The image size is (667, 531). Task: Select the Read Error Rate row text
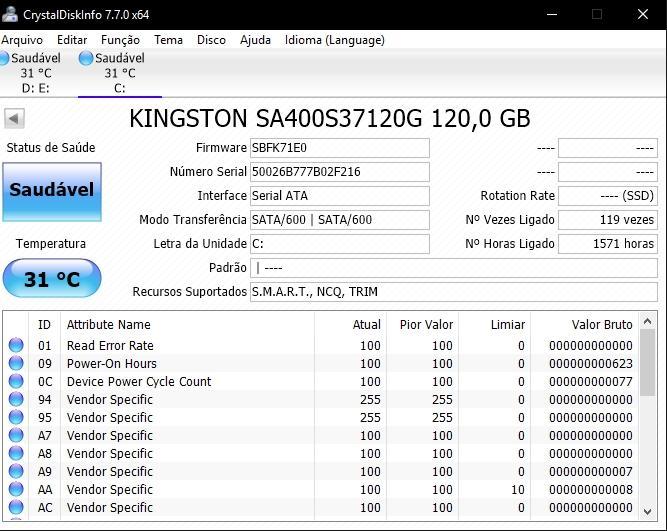coord(110,345)
